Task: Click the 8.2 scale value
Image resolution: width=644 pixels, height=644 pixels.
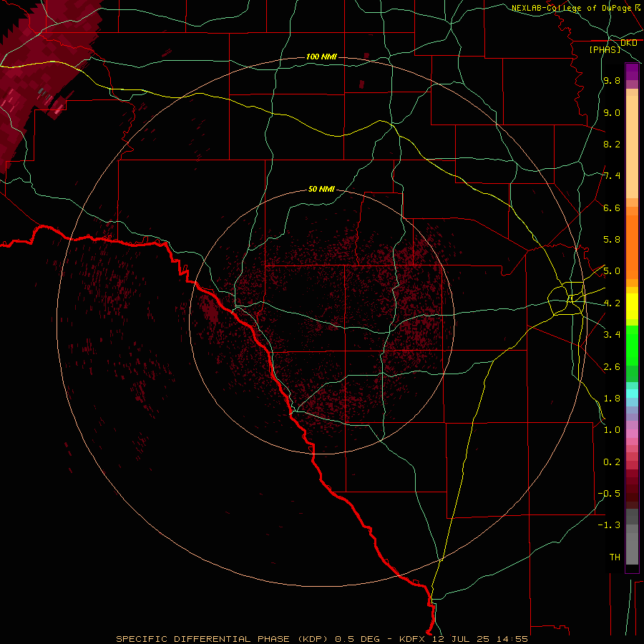Action: [612, 145]
